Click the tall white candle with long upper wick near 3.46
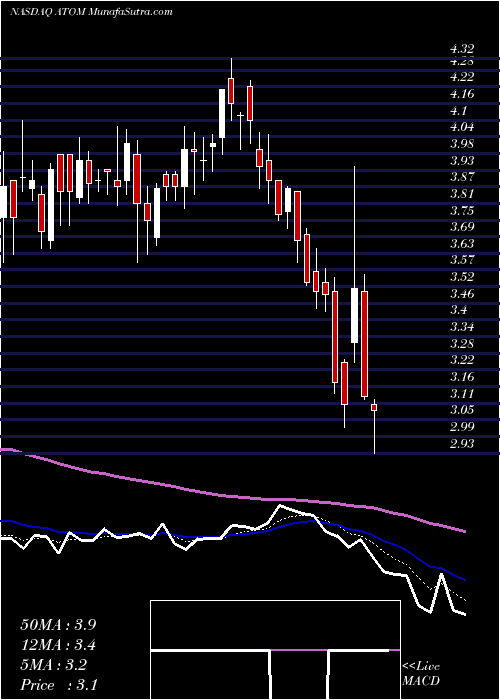 [354, 315]
